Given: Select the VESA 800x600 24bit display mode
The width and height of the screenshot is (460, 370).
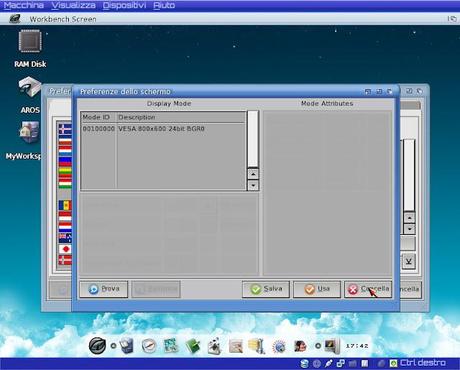Looking at the screenshot, I should pyautogui.click(x=163, y=129).
